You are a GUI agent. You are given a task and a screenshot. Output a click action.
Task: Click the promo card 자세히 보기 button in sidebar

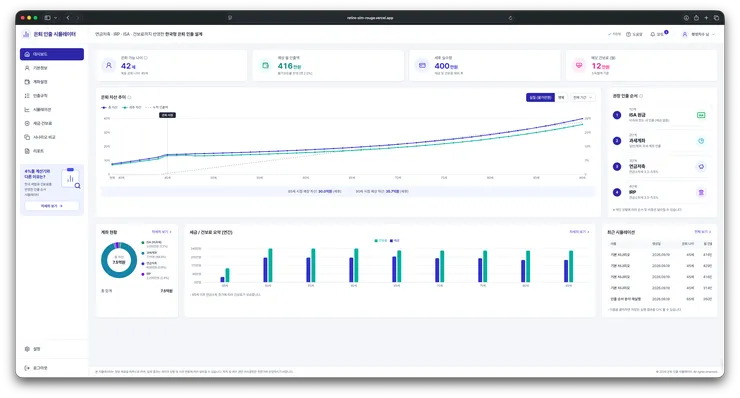click(52, 206)
